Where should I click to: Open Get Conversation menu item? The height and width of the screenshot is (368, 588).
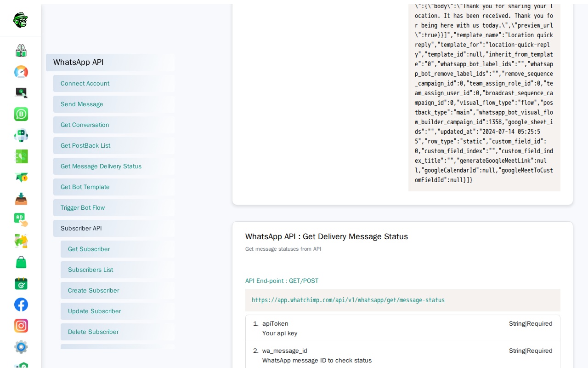(x=114, y=125)
